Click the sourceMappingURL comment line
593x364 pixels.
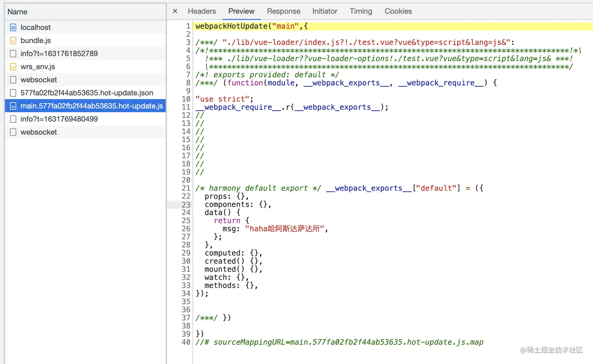339,342
